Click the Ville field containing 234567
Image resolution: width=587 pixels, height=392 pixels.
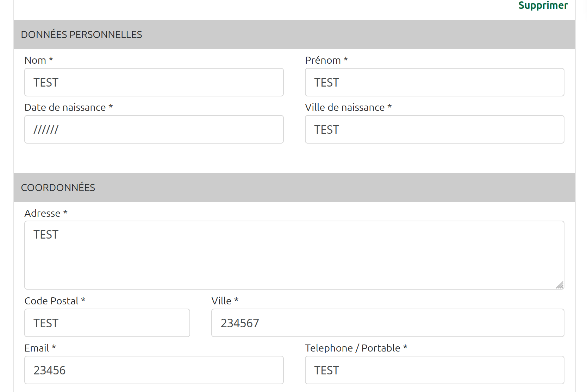tap(387, 323)
